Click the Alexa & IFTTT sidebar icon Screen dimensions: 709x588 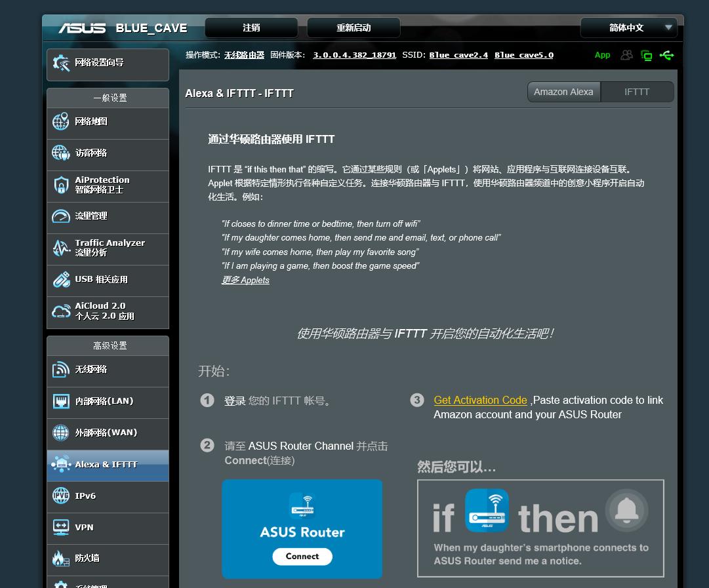[x=60, y=464]
